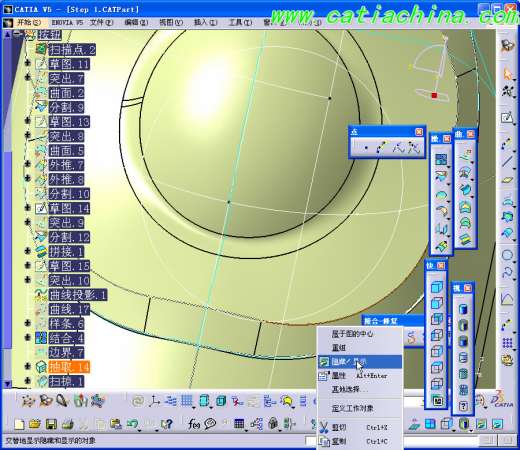Click the selection arrow tool at top right
The height and width of the screenshot is (450, 520).
click(507, 74)
